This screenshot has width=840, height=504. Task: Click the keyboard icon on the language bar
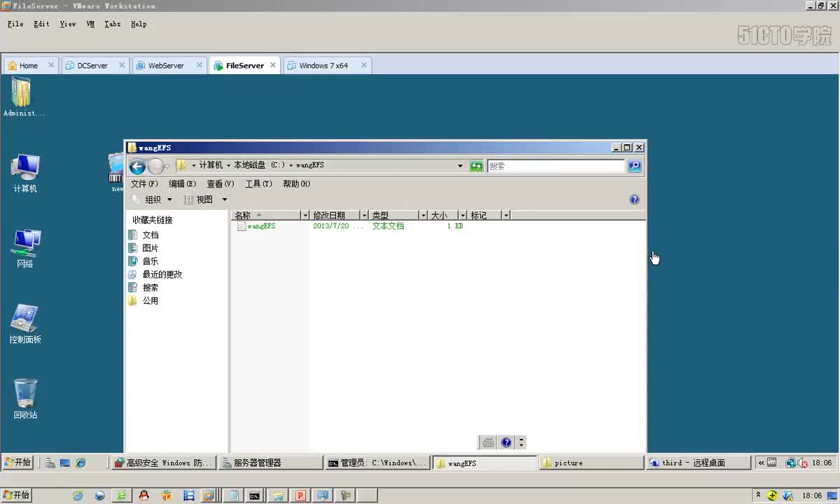pos(488,442)
